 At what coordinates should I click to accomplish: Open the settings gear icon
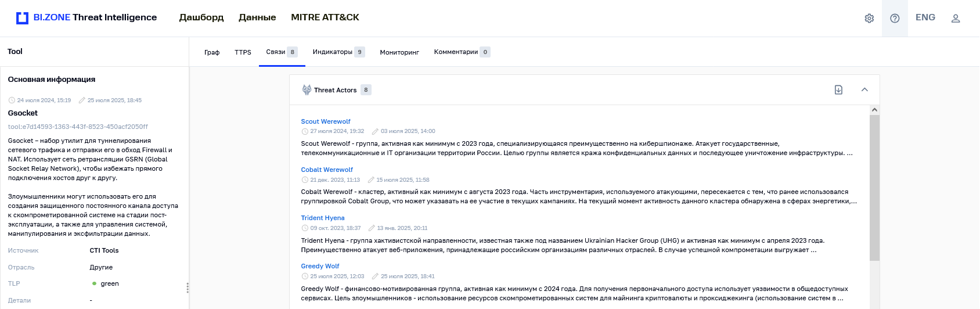pyautogui.click(x=869, y=19)
